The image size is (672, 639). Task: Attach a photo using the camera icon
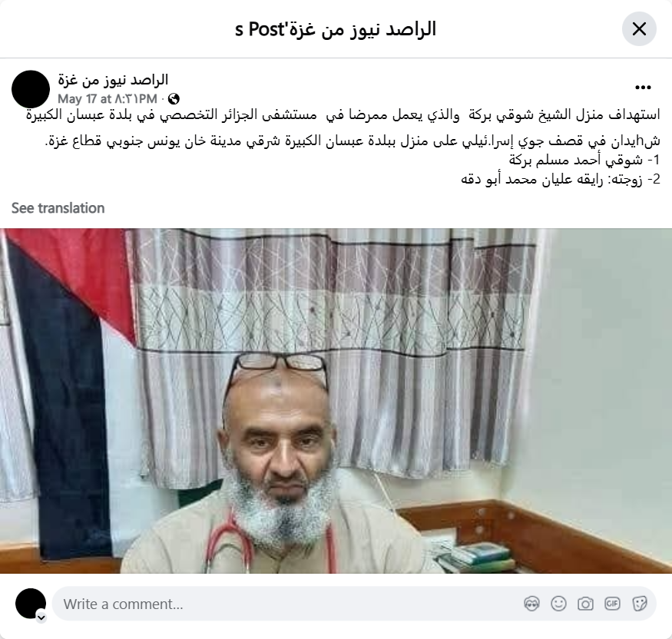tap(585, 604)
